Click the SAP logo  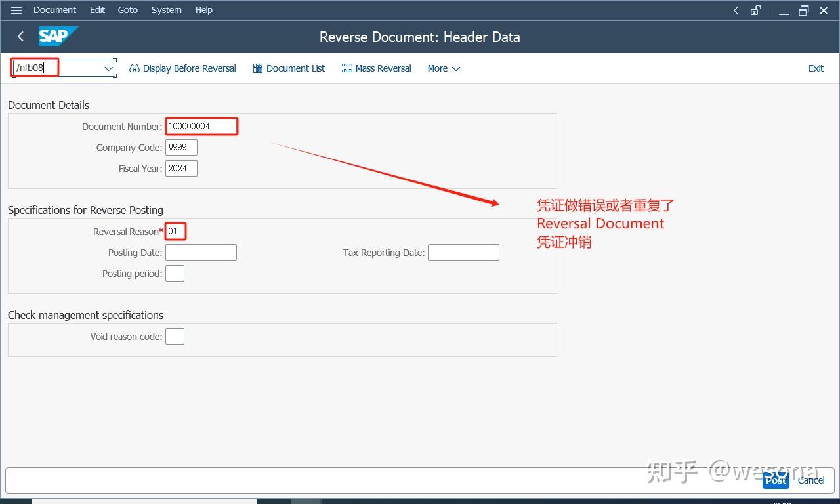tap(58, 37)
